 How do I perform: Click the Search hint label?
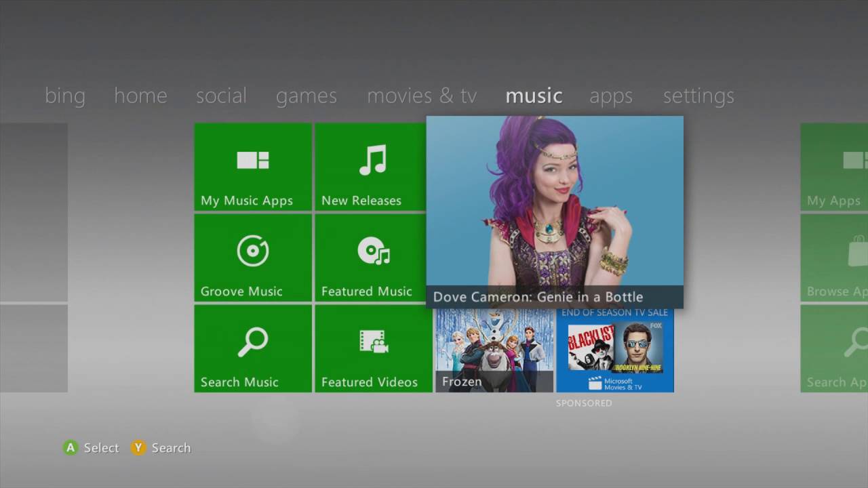click(171, 448)
